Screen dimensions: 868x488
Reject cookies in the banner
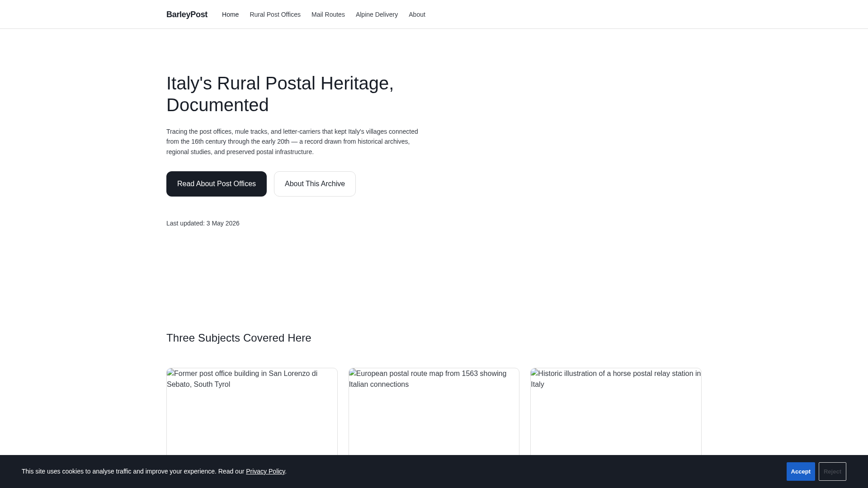click(832, 471)
